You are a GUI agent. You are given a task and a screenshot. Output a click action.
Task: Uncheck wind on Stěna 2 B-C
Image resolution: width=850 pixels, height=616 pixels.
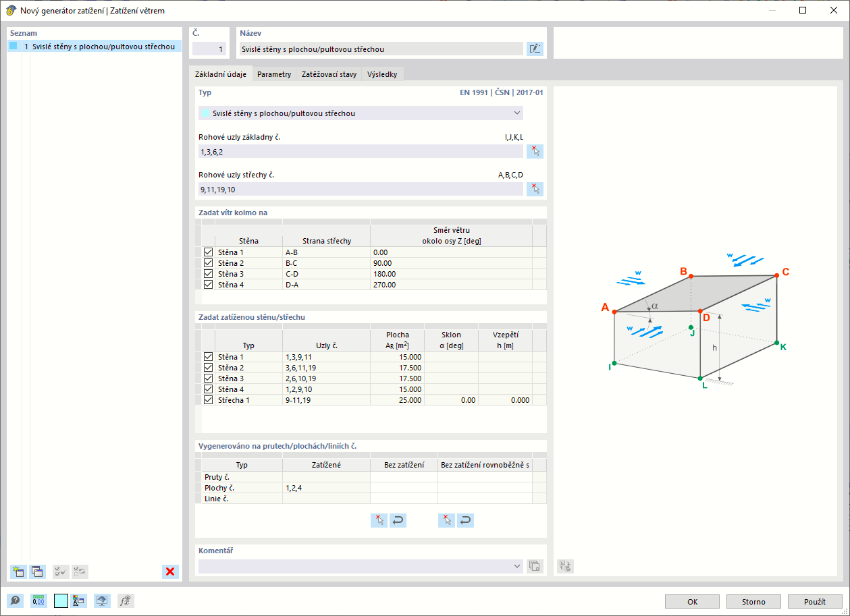[x=208, y=262]
